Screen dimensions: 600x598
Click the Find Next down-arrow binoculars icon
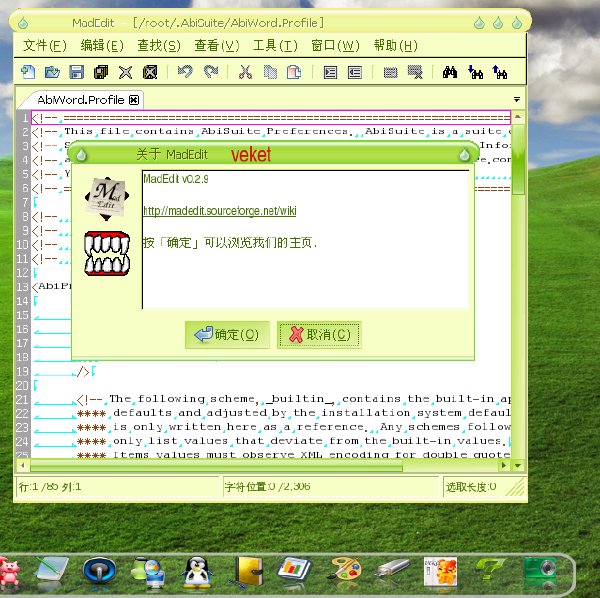475,72
